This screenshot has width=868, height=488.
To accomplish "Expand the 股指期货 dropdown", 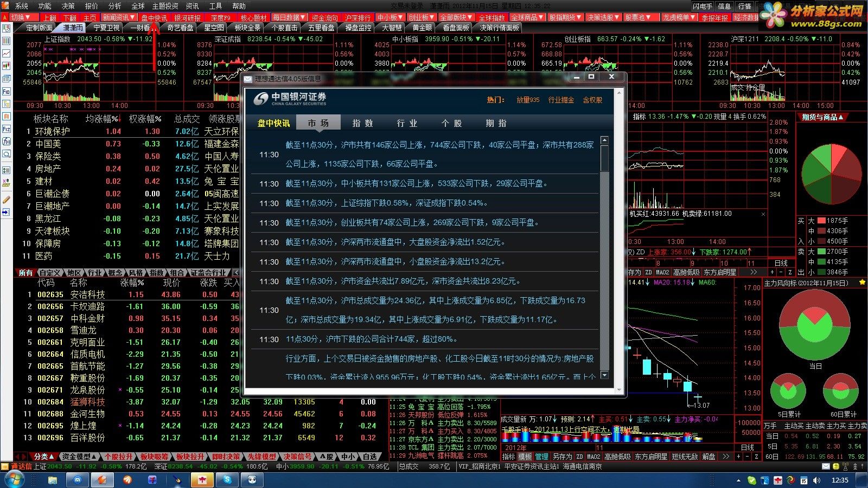I will tap(565, 17).
